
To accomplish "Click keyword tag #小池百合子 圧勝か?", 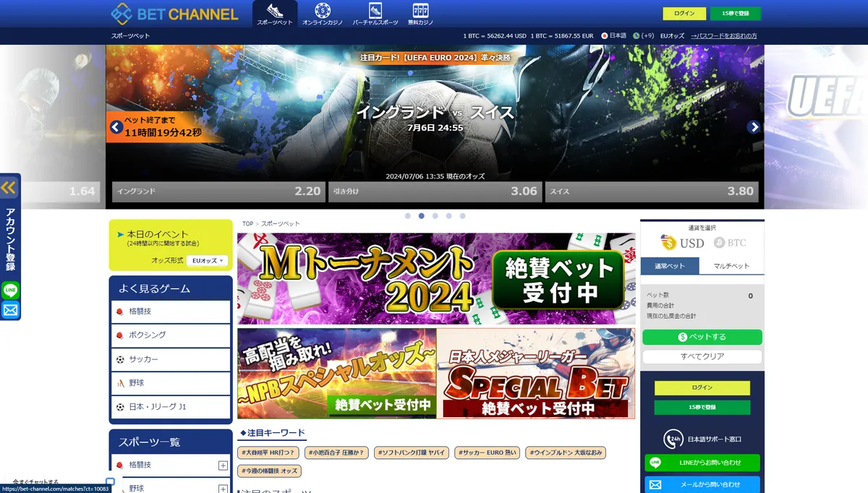I will pos(336,453).
